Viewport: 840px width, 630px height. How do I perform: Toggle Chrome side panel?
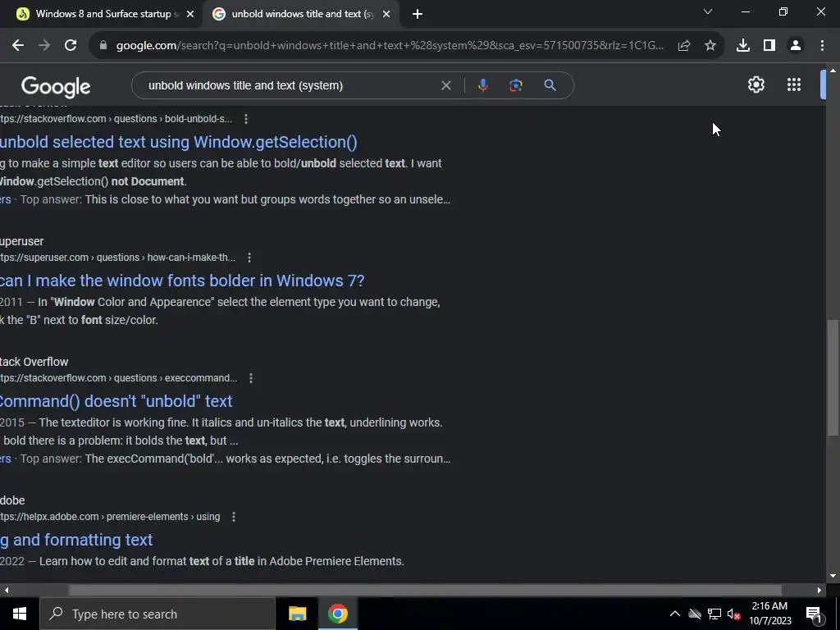769,46
